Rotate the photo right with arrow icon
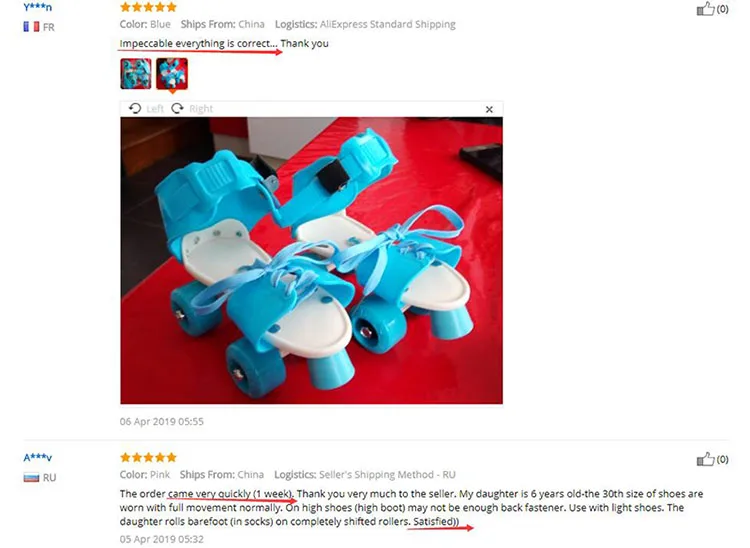750x548 pixels. [x=177, y=109]
